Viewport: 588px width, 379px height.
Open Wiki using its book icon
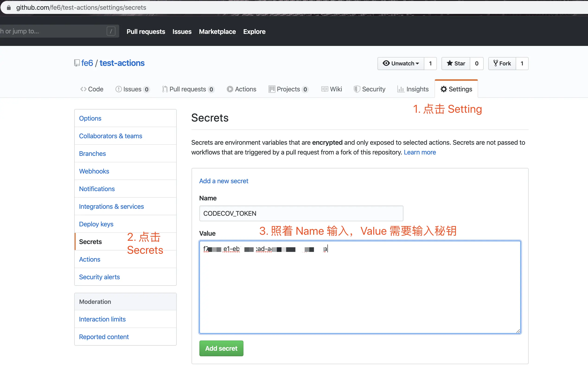coord(325,89)
